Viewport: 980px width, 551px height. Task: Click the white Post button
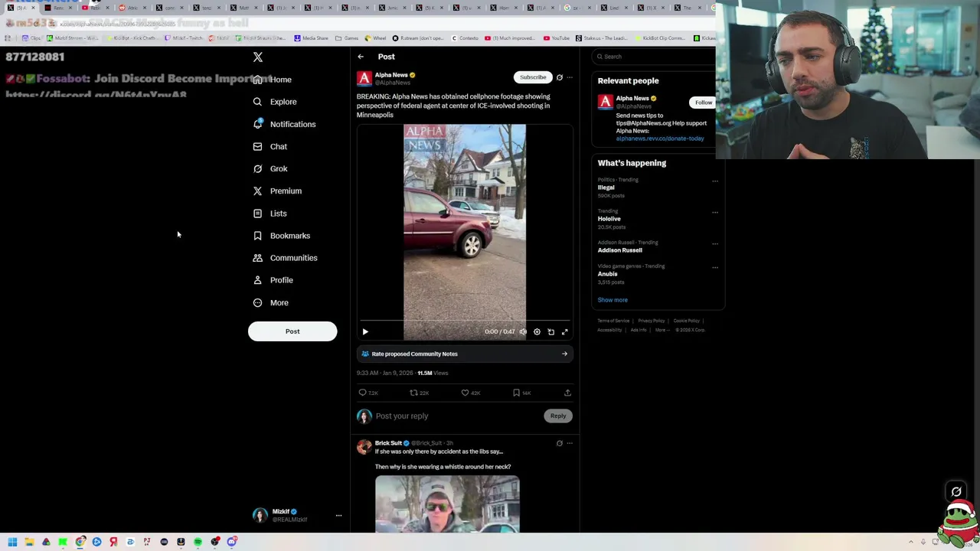[292, 331]
